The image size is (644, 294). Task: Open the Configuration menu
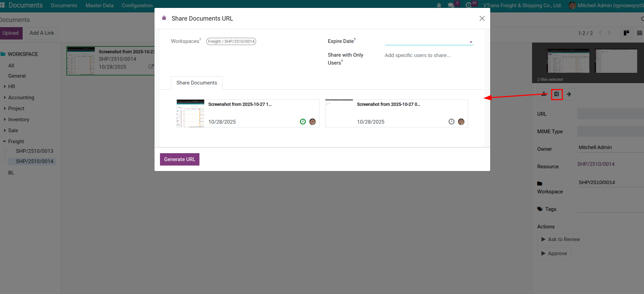coord(137,5)
